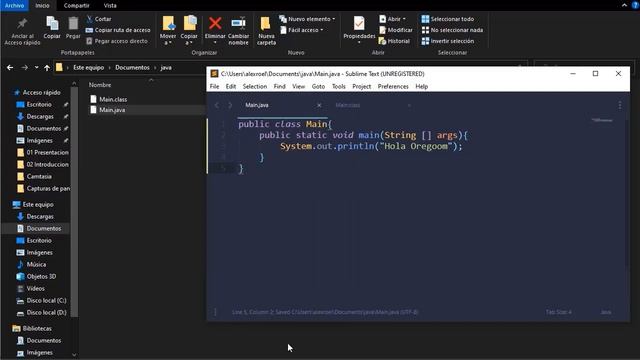Jump back in Sublime tab history
640x360 pixels.
(x=217, y=105)
